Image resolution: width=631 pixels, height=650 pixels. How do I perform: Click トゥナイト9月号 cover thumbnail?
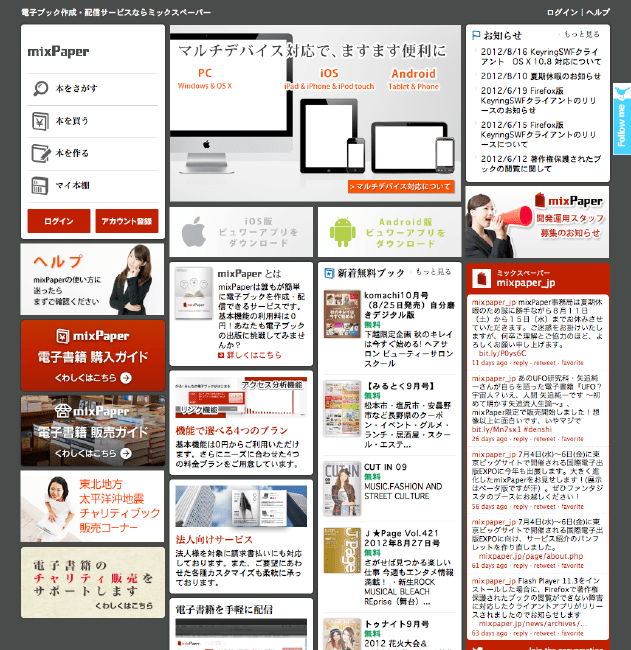pos(342,634)
